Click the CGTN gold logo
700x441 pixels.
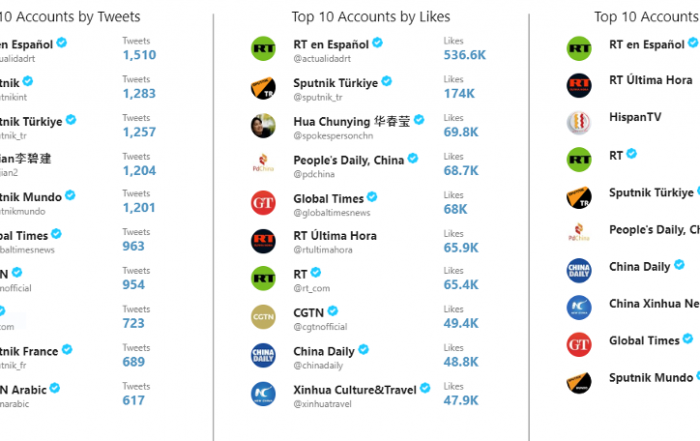(263, 317)
